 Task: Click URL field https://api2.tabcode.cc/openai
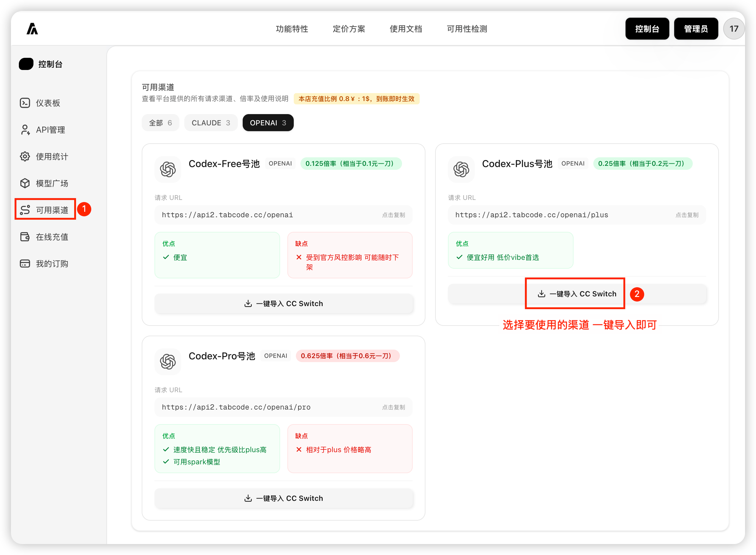(284, 215)
